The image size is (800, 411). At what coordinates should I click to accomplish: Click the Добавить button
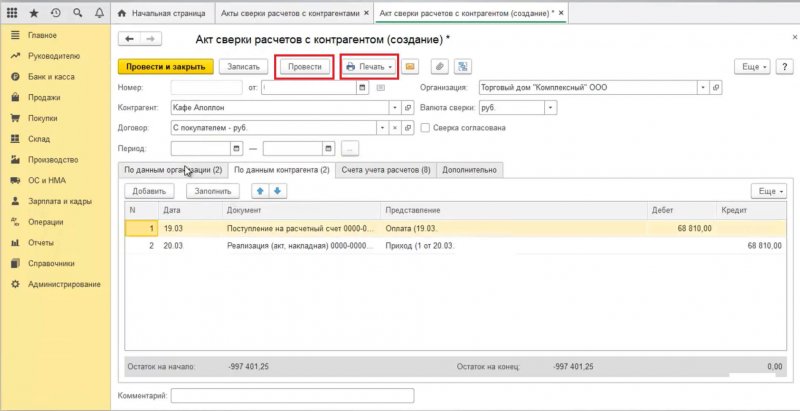click(x=147, y=190)
